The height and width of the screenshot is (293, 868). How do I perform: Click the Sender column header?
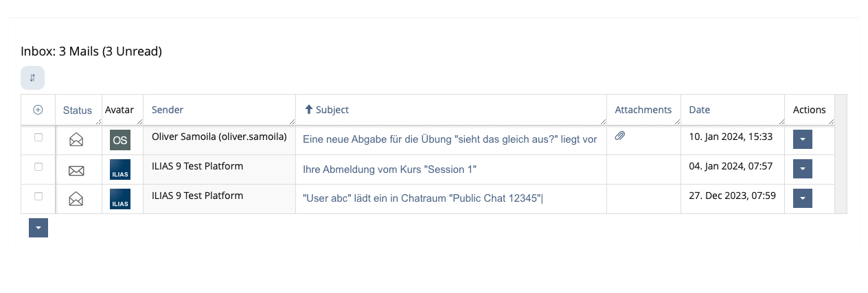168,110
